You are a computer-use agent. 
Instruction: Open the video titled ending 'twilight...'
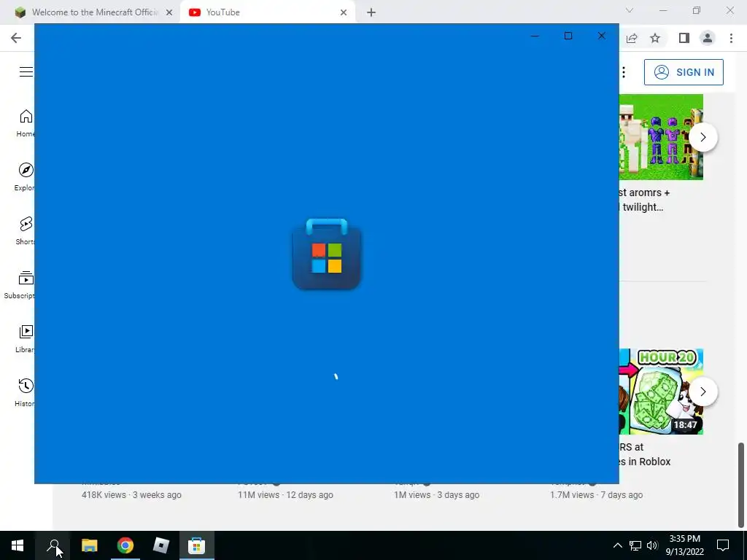click(644, 200)
